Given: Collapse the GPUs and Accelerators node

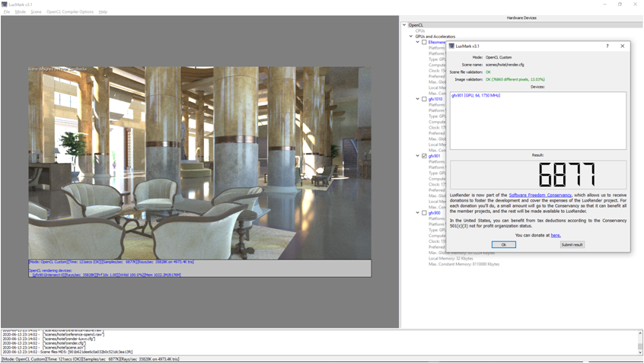Looking at the screenshot, I should 411,37.
